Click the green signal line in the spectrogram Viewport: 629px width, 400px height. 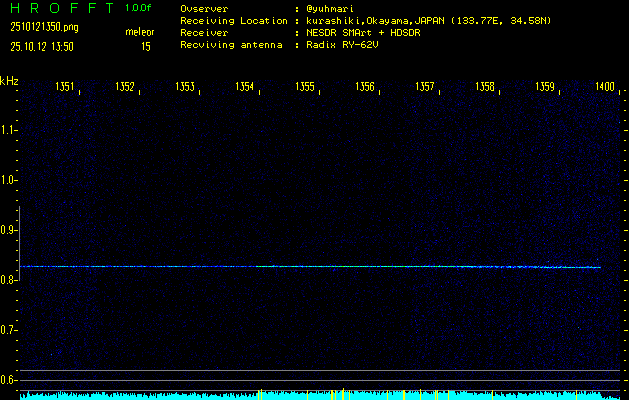(x=300, y=266)
